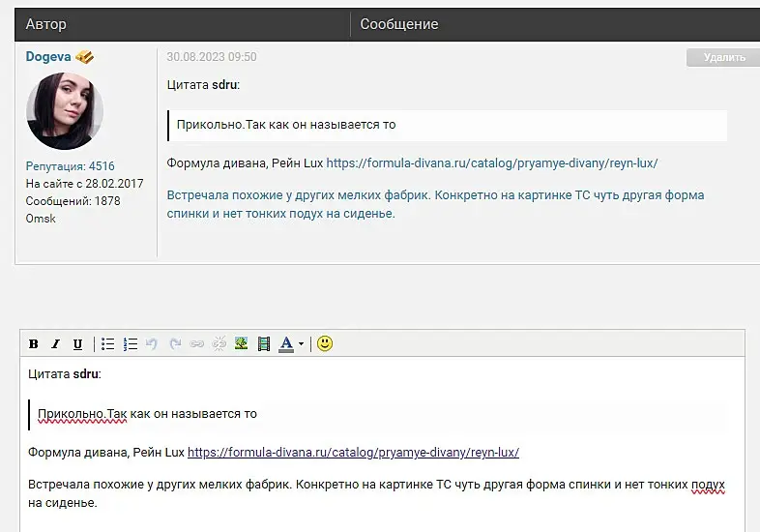Screen dimensions: 760x532
Task: Click misspelled word 'подух' in editor
Action: pos(708,485)
